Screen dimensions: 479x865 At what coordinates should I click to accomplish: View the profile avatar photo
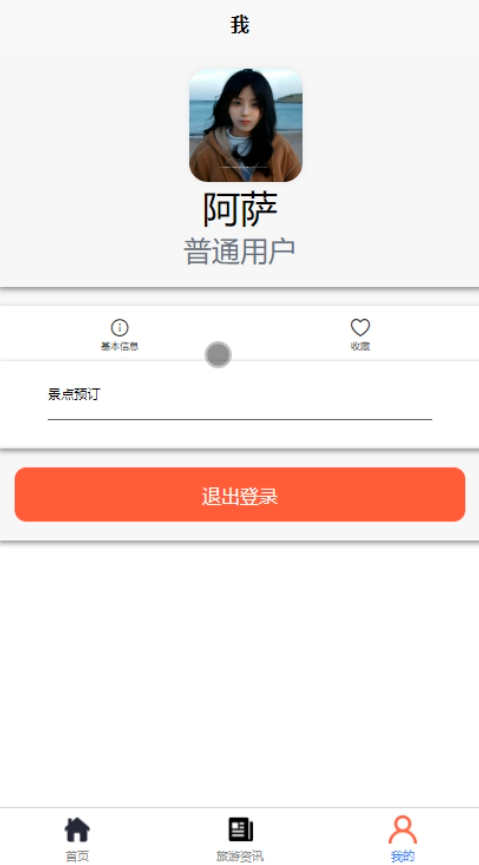click(x=246, y=125)
